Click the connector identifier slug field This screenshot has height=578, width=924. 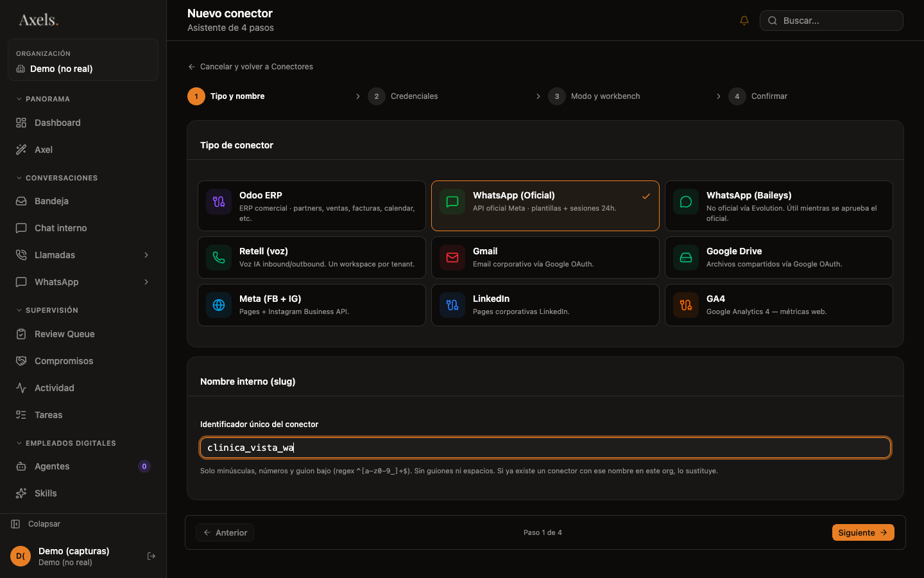(545, 448)
